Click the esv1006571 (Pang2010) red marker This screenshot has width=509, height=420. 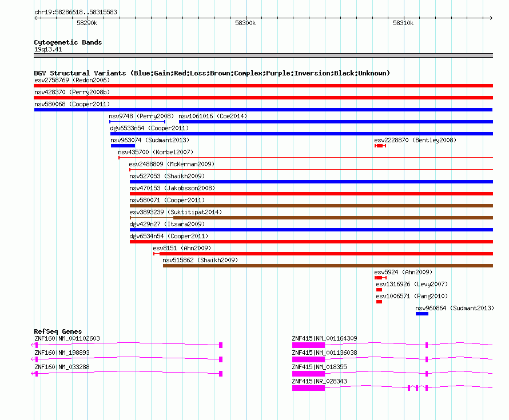(379, 302)
